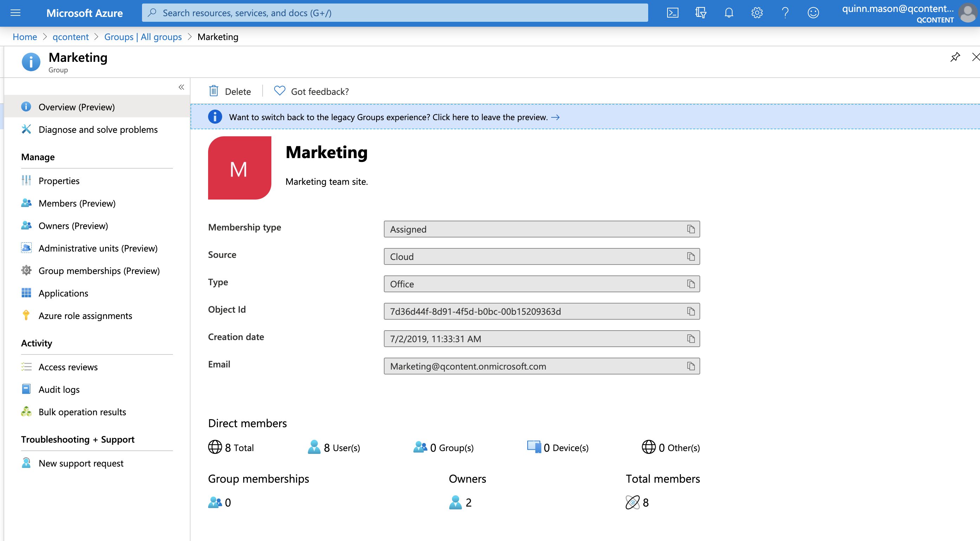
Task: Copy the Type value
Action: pyautogui.click(x=691, y=284)
